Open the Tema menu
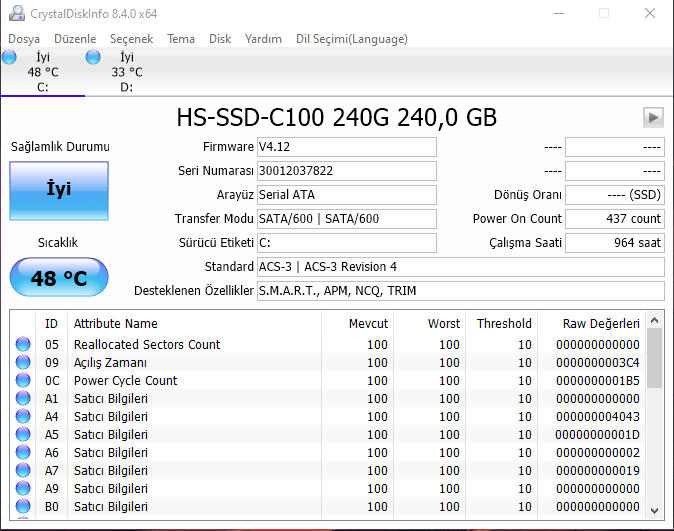Screen dimensions: 674x531 pos(181,39)
